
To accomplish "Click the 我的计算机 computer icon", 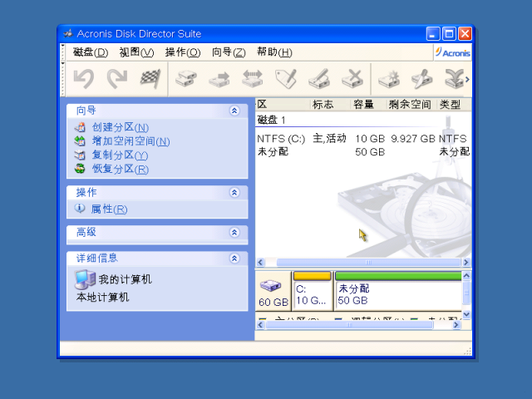I will click(x=85, y=279).
